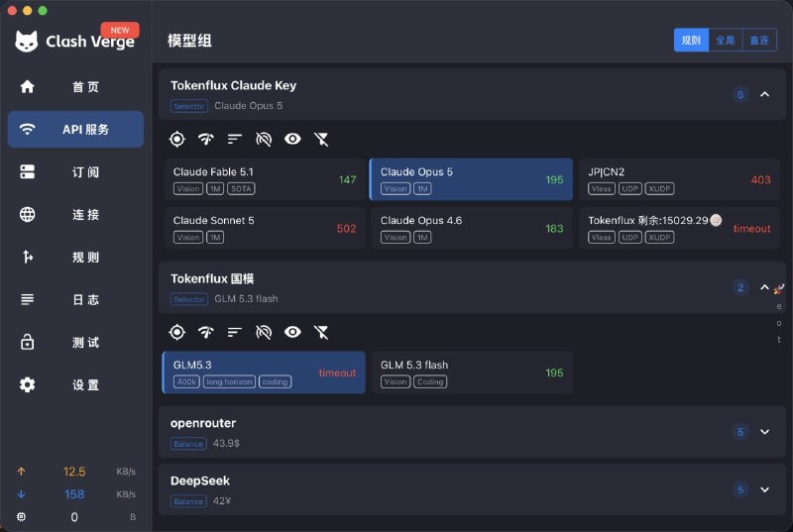Open API 服务 section in sidebar
793x532 pixels.
76,130
